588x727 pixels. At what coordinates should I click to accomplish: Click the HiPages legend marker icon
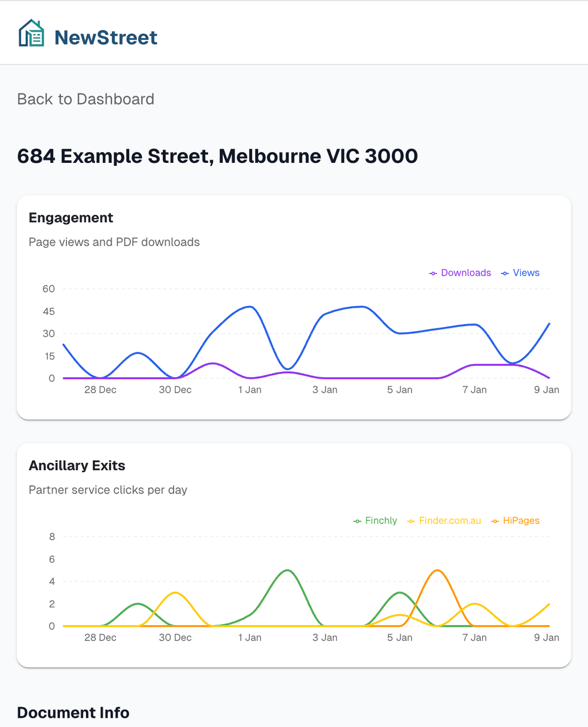click(x=495, y=521)
